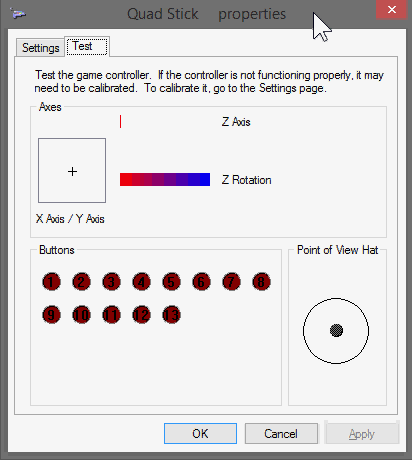Click button indicator 9
412x460 pixels.
coord(51,315)
